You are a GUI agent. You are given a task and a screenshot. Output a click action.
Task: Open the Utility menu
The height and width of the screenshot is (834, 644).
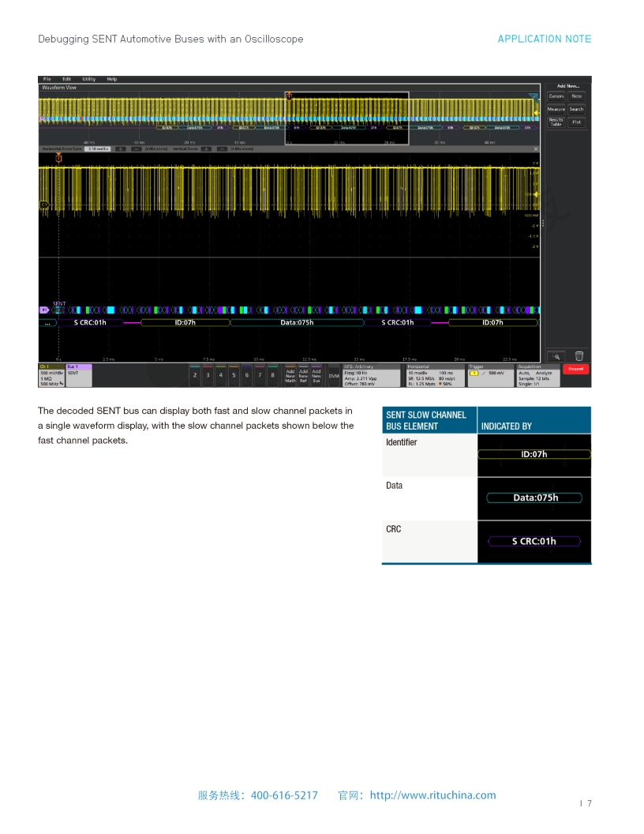[89, 79]
